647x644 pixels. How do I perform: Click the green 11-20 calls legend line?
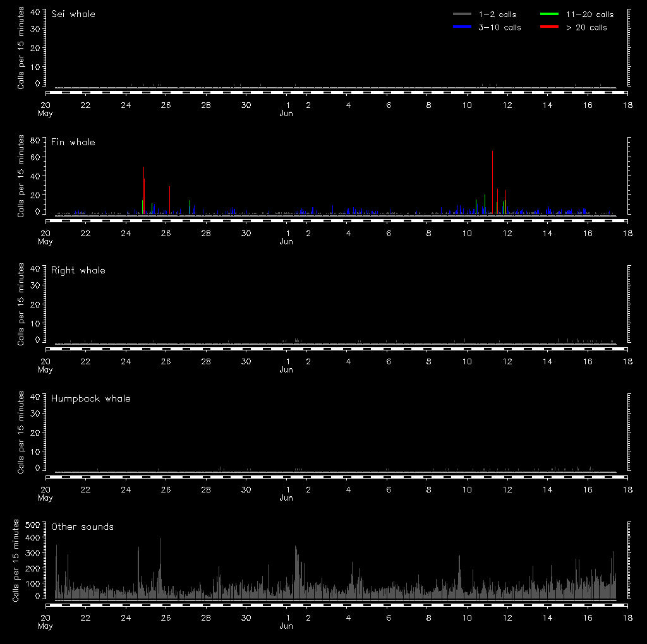[x=550, y=14]
